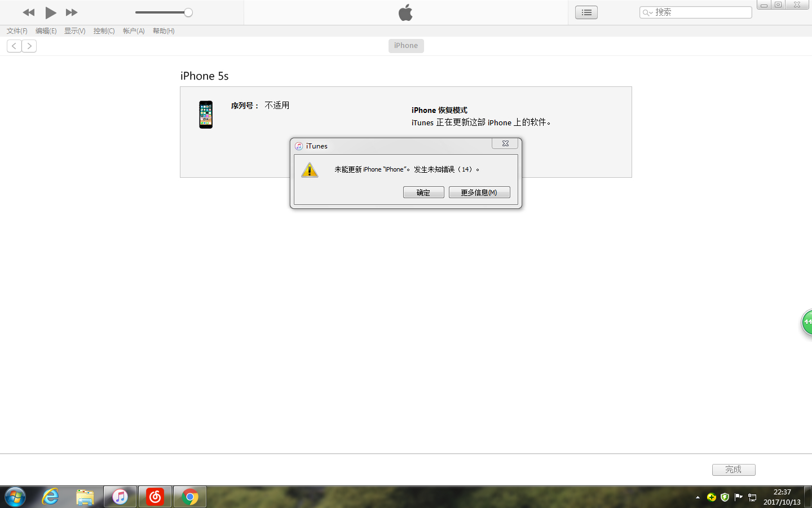This screenshot has height=508, width=812.
Task: Start playback with the play button
Action: [x=50, y=12]
